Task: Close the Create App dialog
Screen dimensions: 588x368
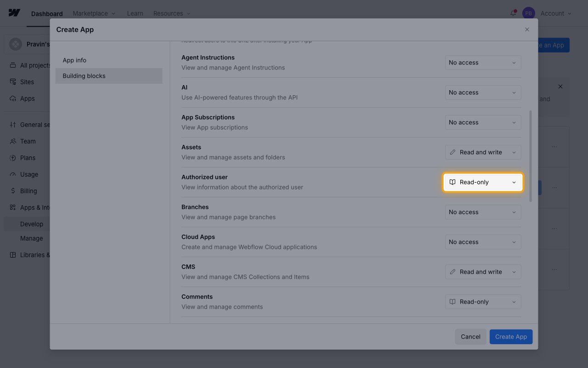Action: pos(527,29)
